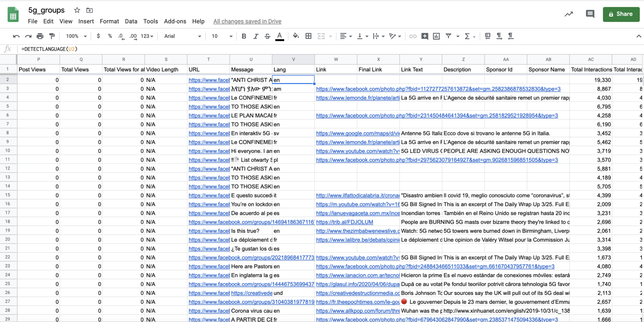Open the Arial font dropdown

pyautogui.click(x=182, y=36)
